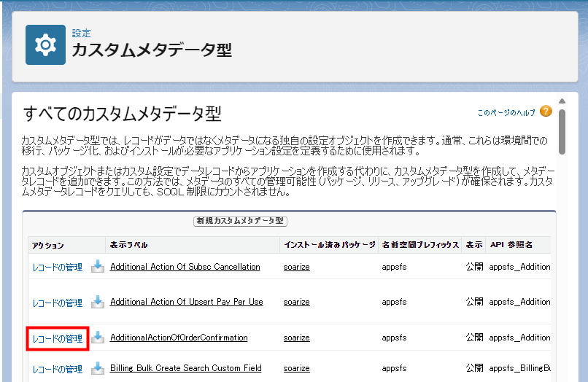Click レコードの管理 for Billing Bulk Create Search Custom Field
This screenshot has height=382, width=588.
[x=58, y=369]
